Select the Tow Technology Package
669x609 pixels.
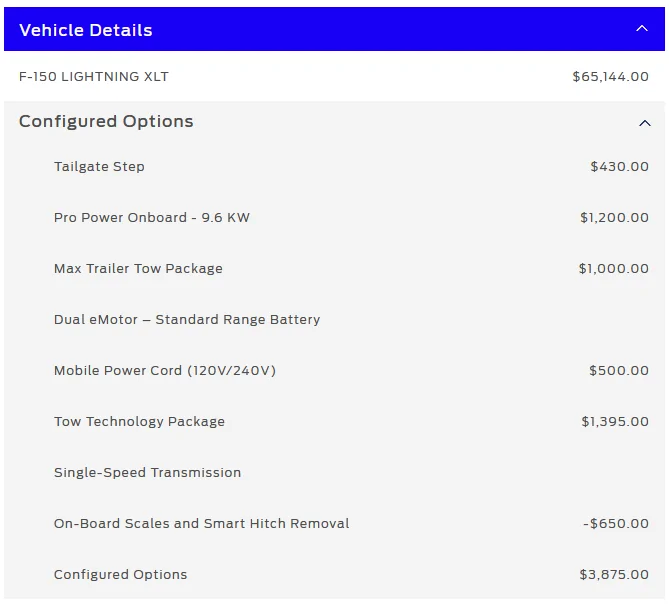click(139, 422)
